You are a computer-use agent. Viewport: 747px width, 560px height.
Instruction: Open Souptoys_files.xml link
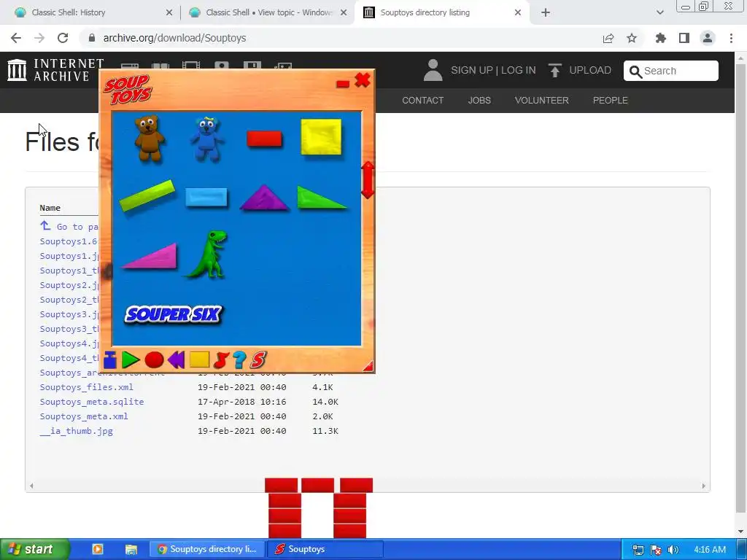(x=87, y=387)
